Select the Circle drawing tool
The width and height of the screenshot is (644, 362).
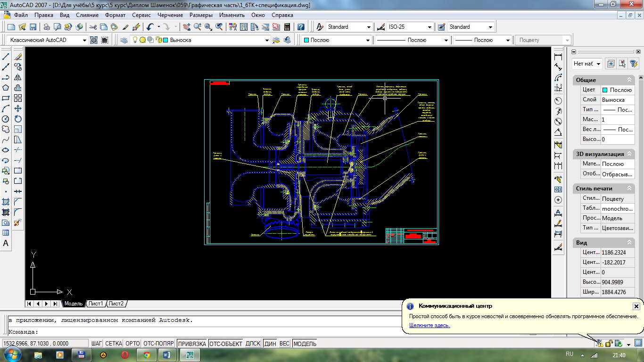point(6,119)
